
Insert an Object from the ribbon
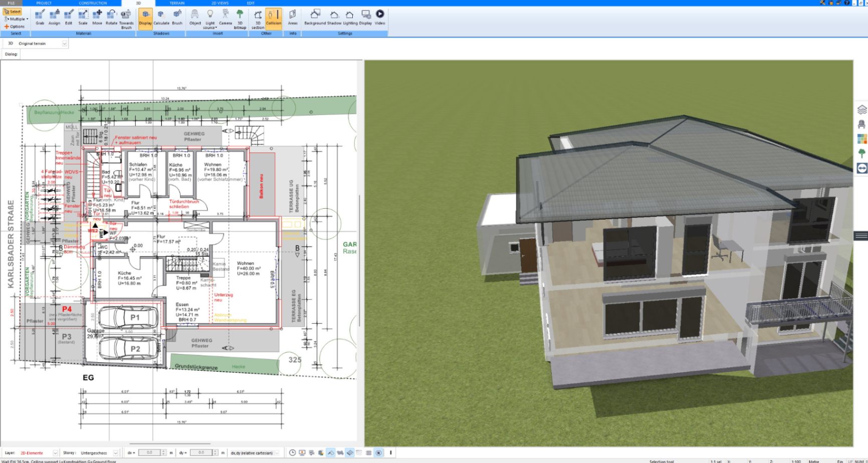195,18
